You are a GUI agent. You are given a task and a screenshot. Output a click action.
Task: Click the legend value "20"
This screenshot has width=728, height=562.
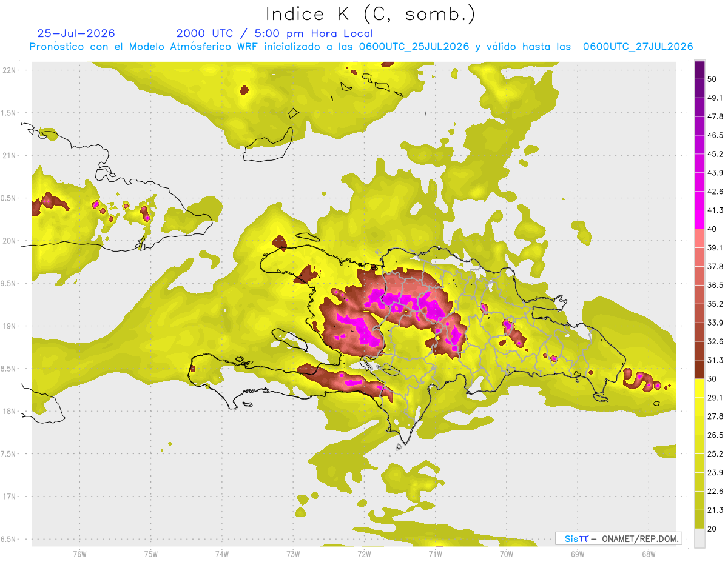click(712, 529)
